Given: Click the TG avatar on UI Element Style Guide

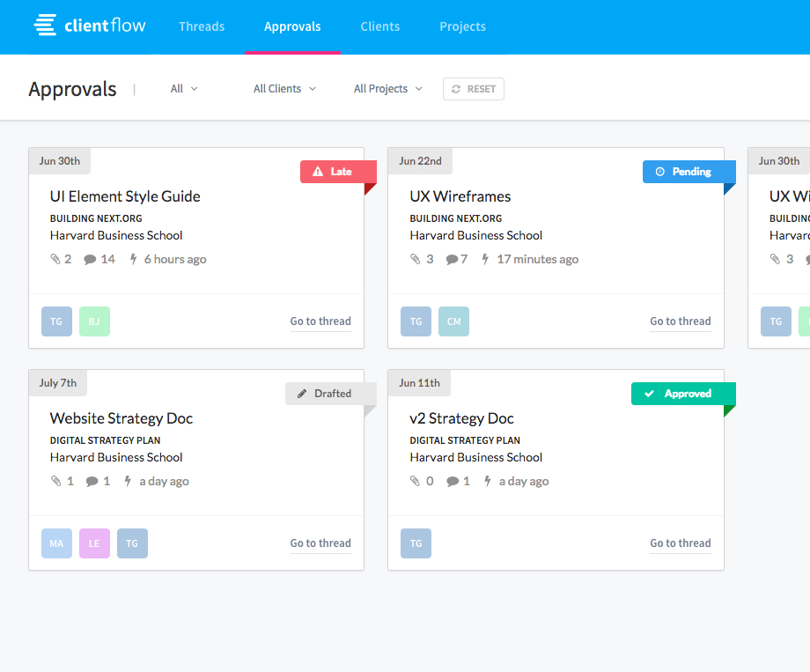Looking at the screenshot, I should [x=56, y=321].
